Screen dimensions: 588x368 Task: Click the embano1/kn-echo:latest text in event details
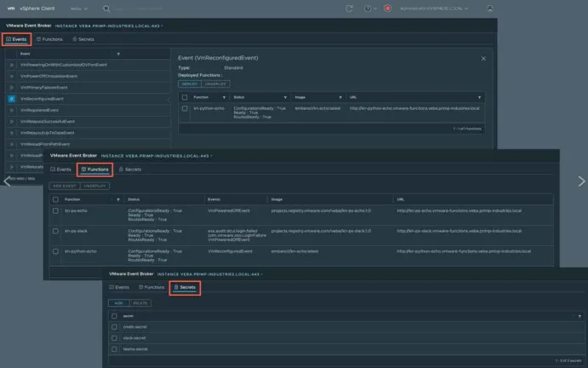click(x=317, y=108)
